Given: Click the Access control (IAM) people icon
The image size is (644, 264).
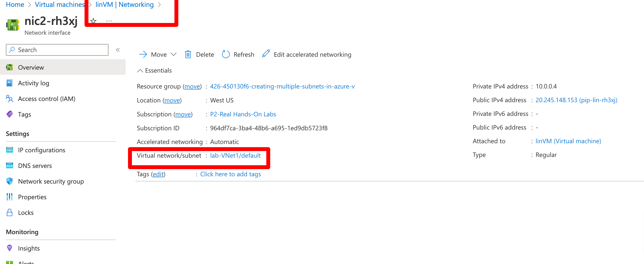Looking at the screenshot, I should (x=10, y=99).
